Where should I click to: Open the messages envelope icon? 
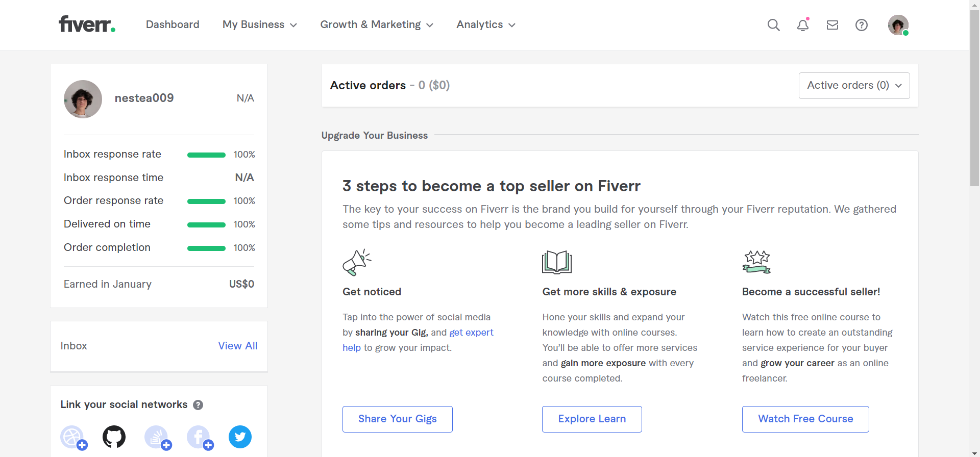(832, 25)
